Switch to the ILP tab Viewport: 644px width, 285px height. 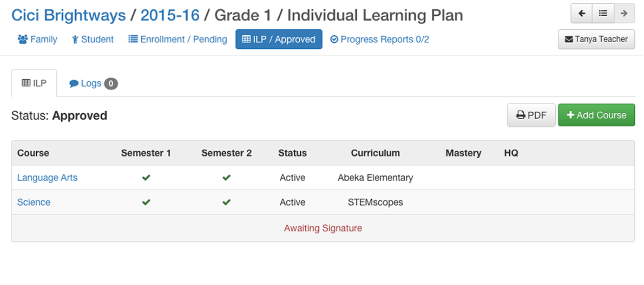pos(34,83)
